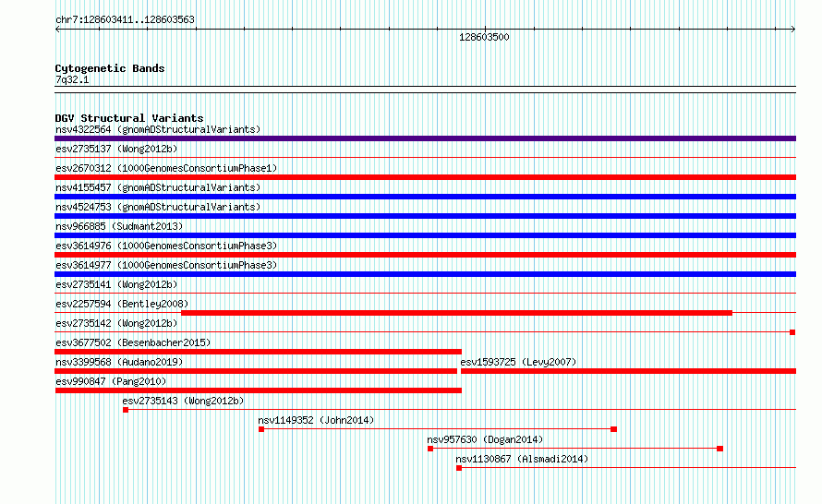Open the esv2735137 (Wong2012b) label
Image resolution: width=822 pixels, height=504 pixels.
tap(116, 149)
